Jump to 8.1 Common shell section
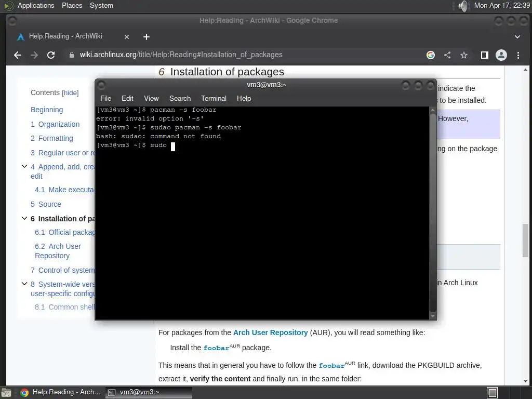Image resolution: width=532 pixels, height=399 pixels. pos(64,307)
